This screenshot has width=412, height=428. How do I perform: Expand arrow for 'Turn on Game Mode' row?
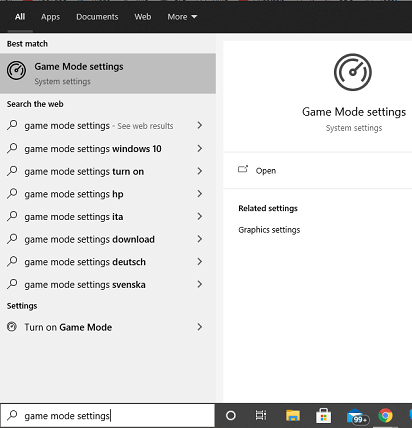click(x=200, y=327)
